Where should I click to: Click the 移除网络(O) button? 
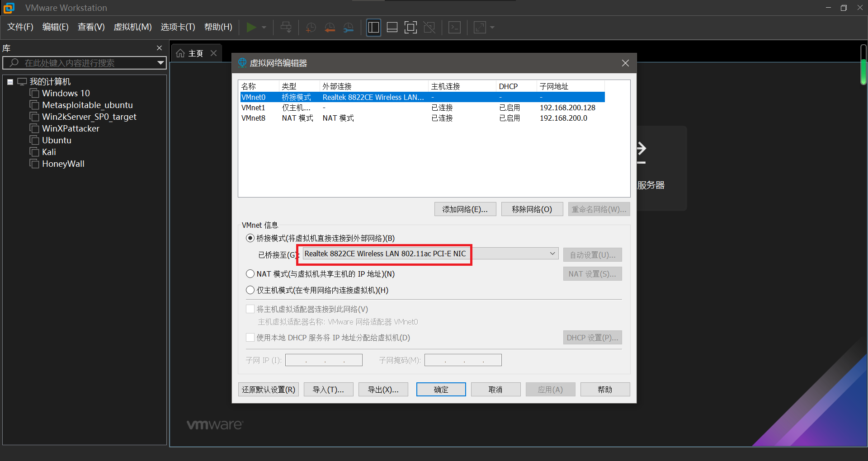(532, 209)
